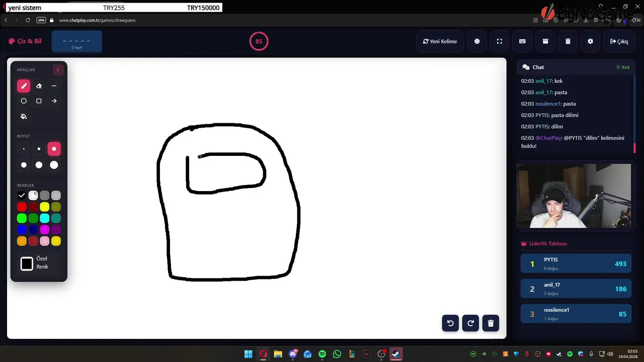The width and height of the screenshot is (644, 362).
Task: Pick the bright red color swatch
Action: click(22, 207)
